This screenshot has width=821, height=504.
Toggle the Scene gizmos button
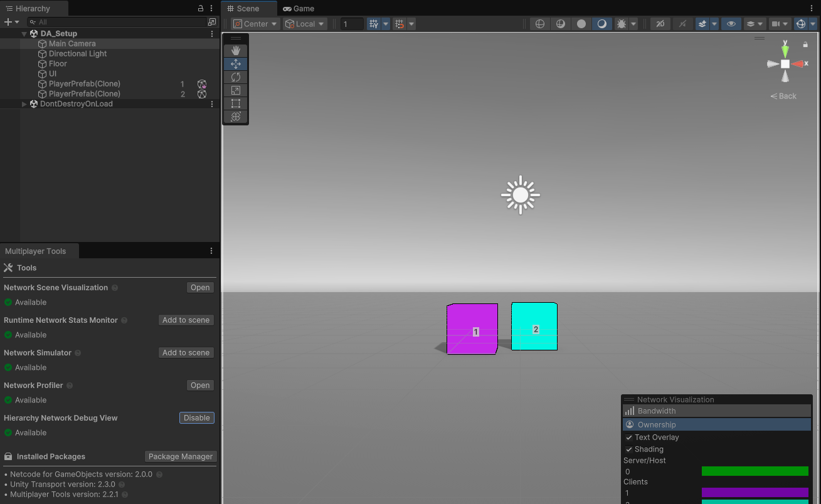click(x=800, y=24)
